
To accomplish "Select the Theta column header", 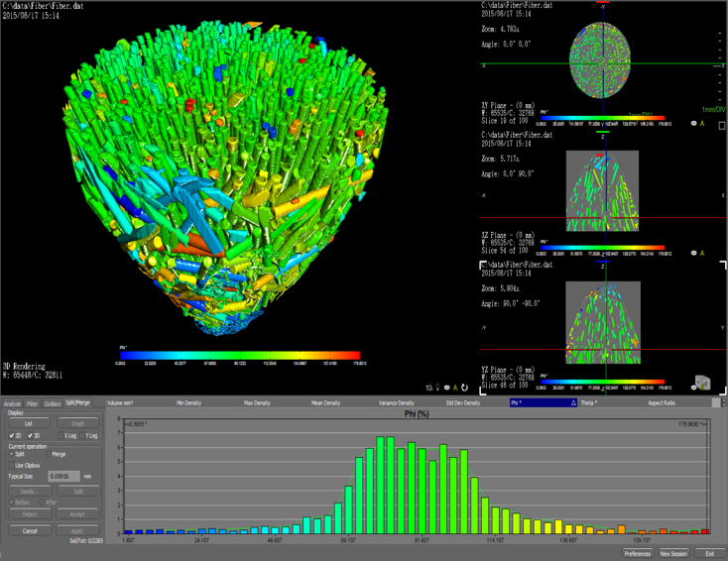I will [x=587, y=403].
